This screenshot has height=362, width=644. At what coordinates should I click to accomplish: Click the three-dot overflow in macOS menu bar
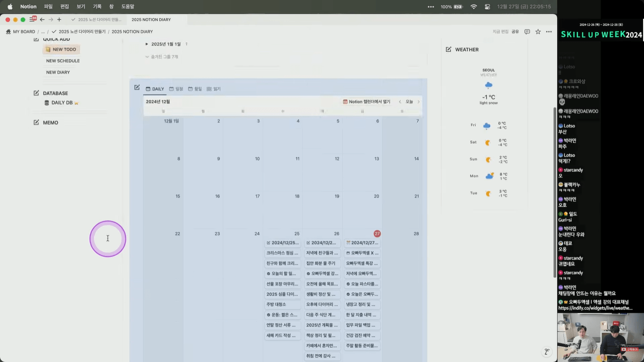[431, 7]
